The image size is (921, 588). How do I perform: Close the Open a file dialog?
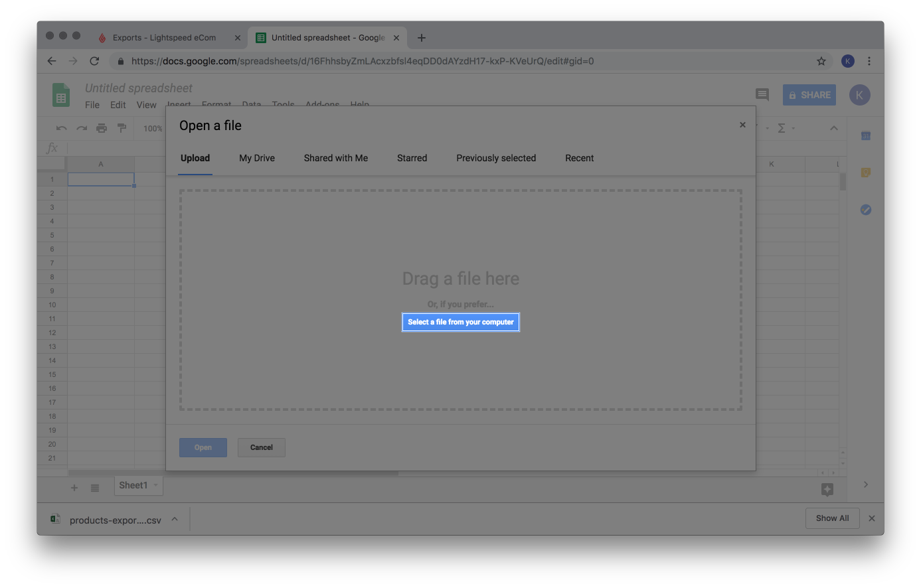pyautogui.click(x=742, y=125)
